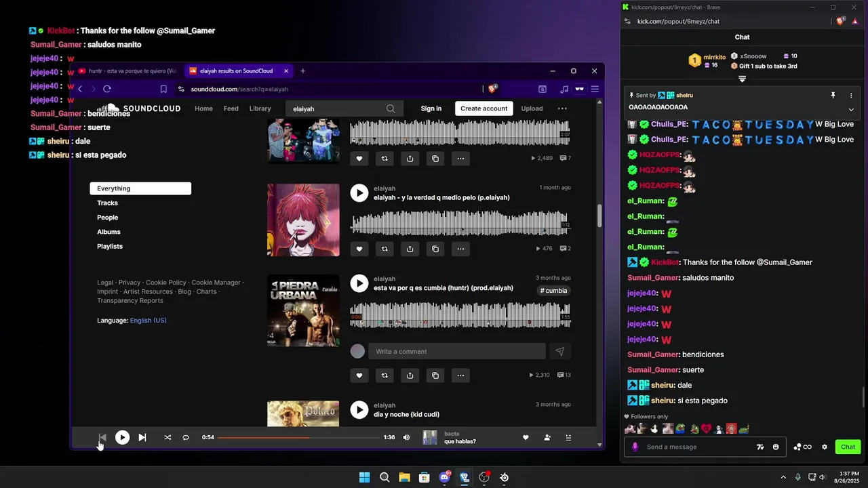
Task: Open the SoundCloud Feed page
Action: coord(231,108)
